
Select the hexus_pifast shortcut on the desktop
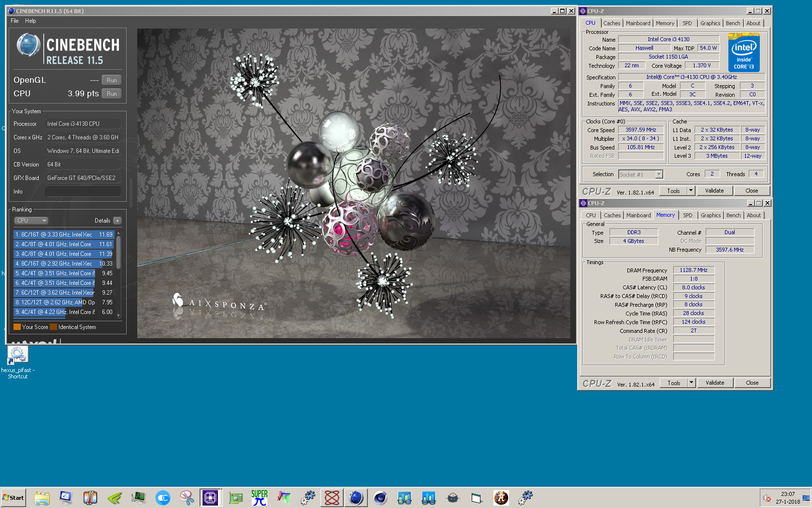click(x=18, y=362)
